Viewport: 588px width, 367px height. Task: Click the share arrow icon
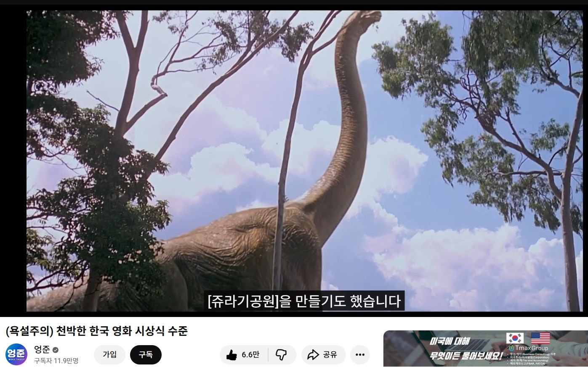(313, 355)
